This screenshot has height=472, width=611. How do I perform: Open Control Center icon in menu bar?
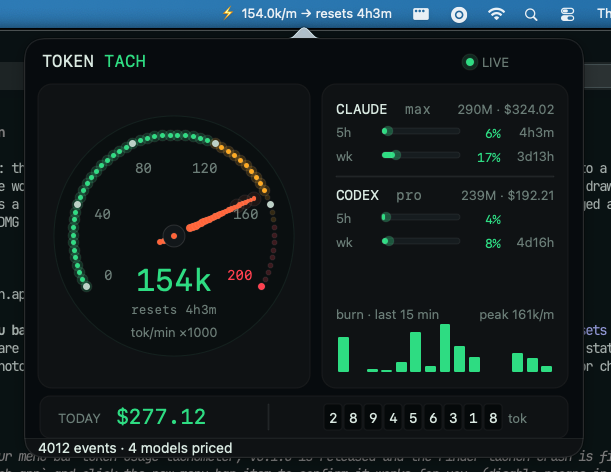click(x=567, y=15)
